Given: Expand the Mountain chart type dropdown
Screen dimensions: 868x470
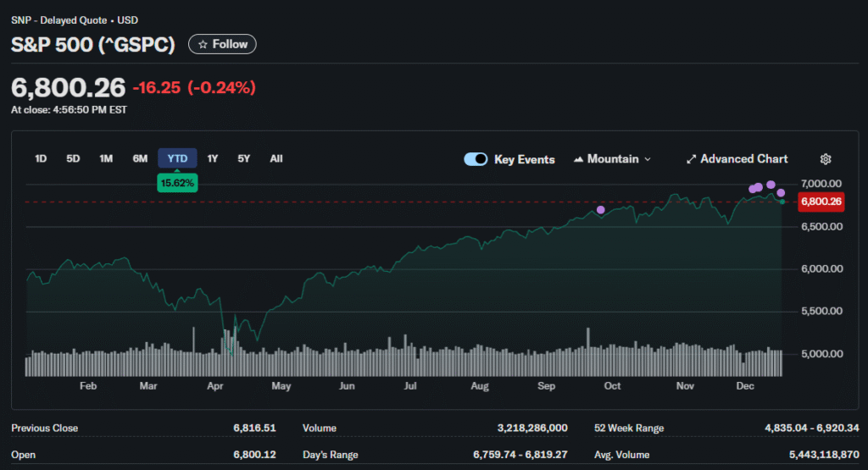Looking at the screenshot, I should coord(613,159).
